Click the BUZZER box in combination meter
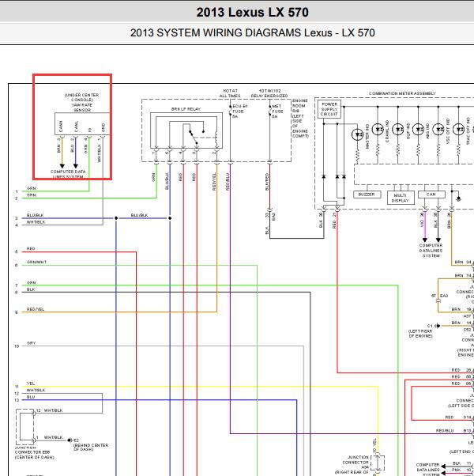This screenshot has width=474, height=476. 367,195
